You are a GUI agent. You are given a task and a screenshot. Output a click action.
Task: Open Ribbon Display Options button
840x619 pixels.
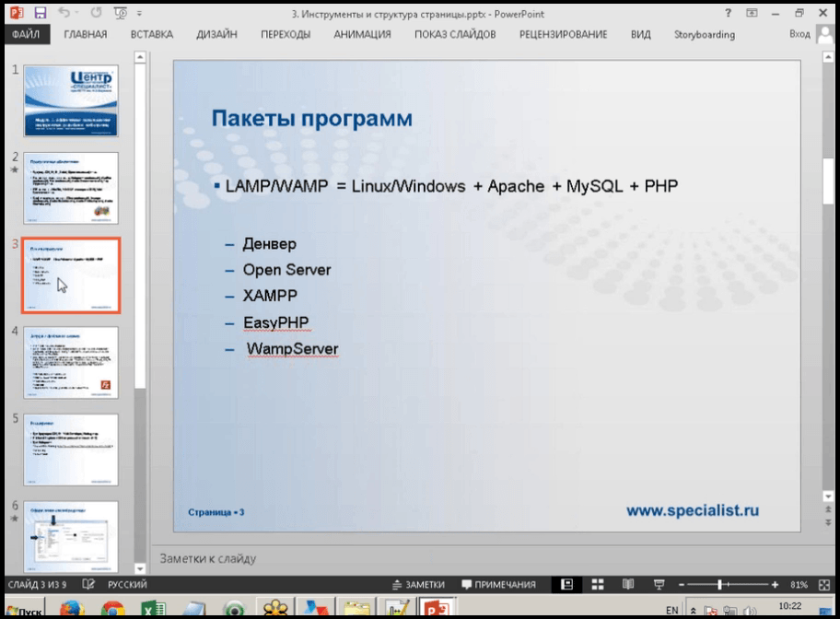[x=752, y=13]
